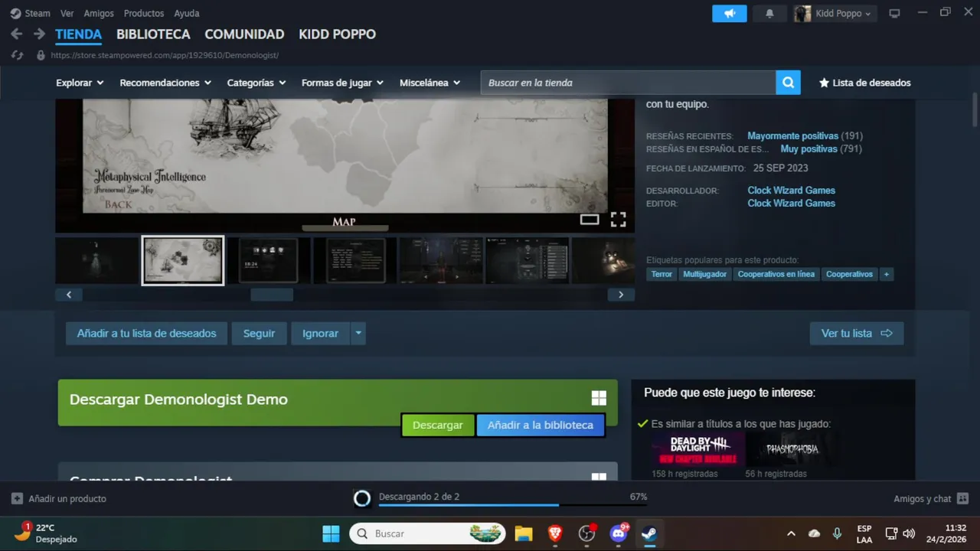
Task: Open the notifications bell
Action: (769, 13)
